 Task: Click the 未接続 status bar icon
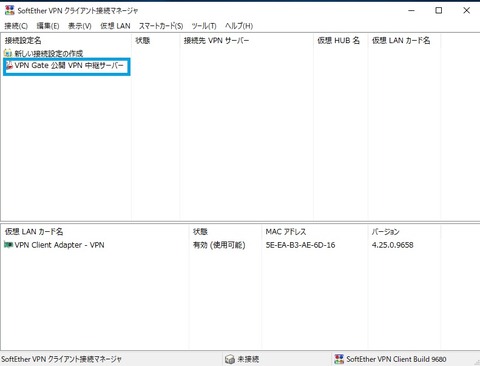click(x=230, y=359)
